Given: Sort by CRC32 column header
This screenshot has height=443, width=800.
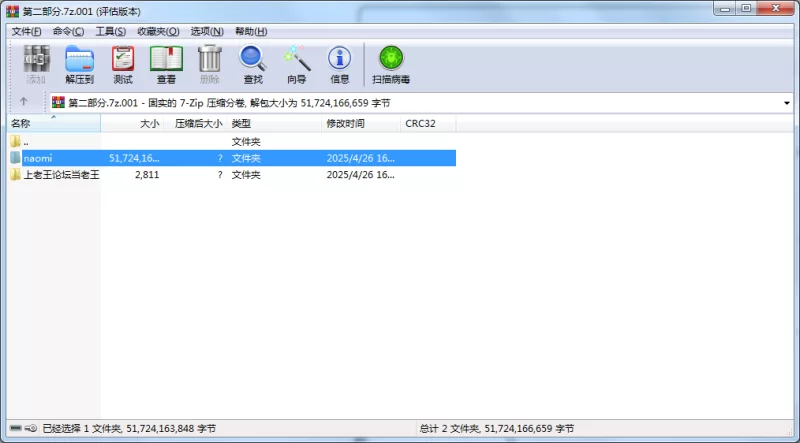Looking at the screenshot, I should tap(428, 124).
